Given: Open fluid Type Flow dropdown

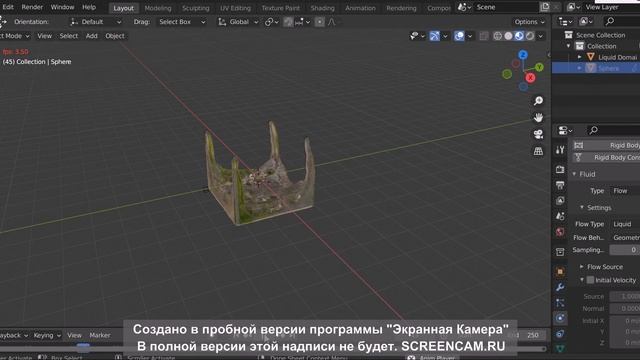Looking at the screenshot, I should (x=624, y=191).
